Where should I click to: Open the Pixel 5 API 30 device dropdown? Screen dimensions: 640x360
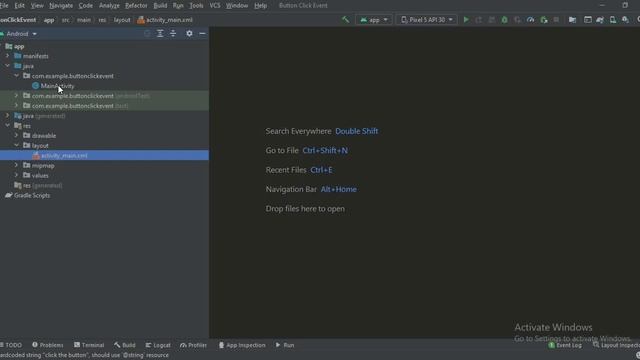pos(426,20)
